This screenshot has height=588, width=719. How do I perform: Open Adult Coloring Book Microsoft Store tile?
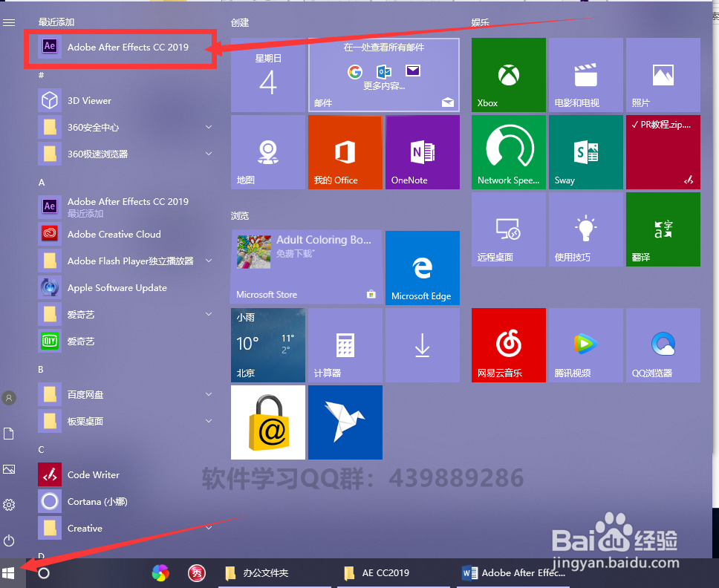point(306,268)
